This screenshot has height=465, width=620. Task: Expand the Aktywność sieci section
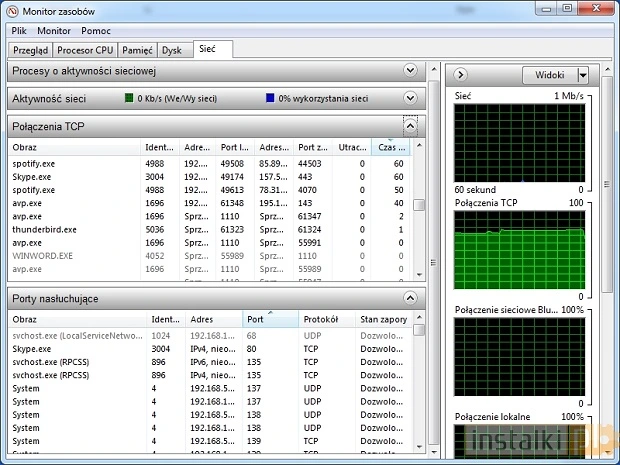(410, 98)
